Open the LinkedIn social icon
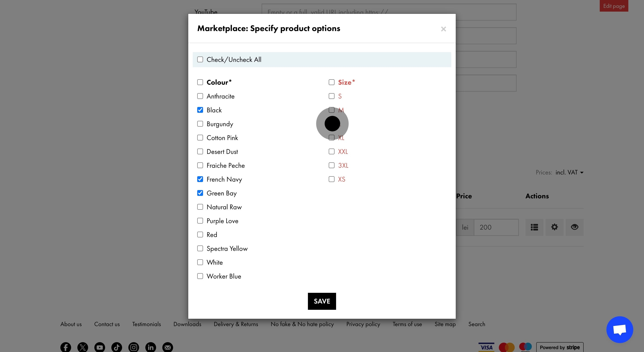This screenshot has width=644, height=352. click(x=150, y=347)
